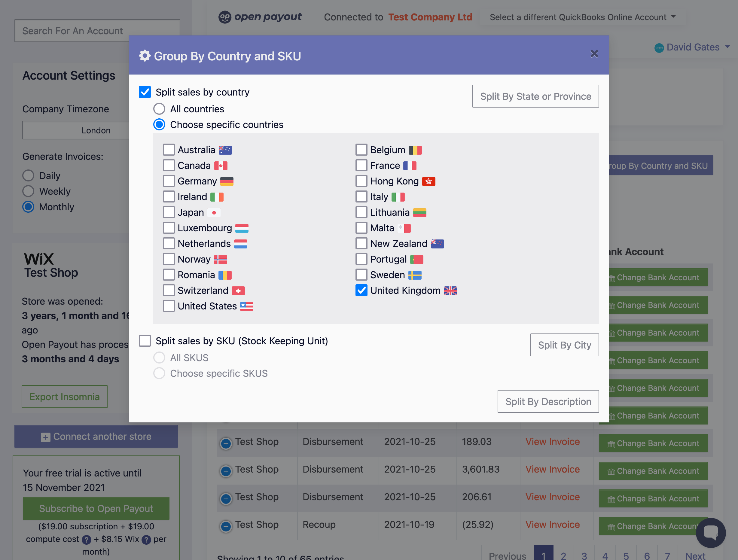738x560 pixels.
Task: Click the Wix cost help icon
Action: click(146, 540)
